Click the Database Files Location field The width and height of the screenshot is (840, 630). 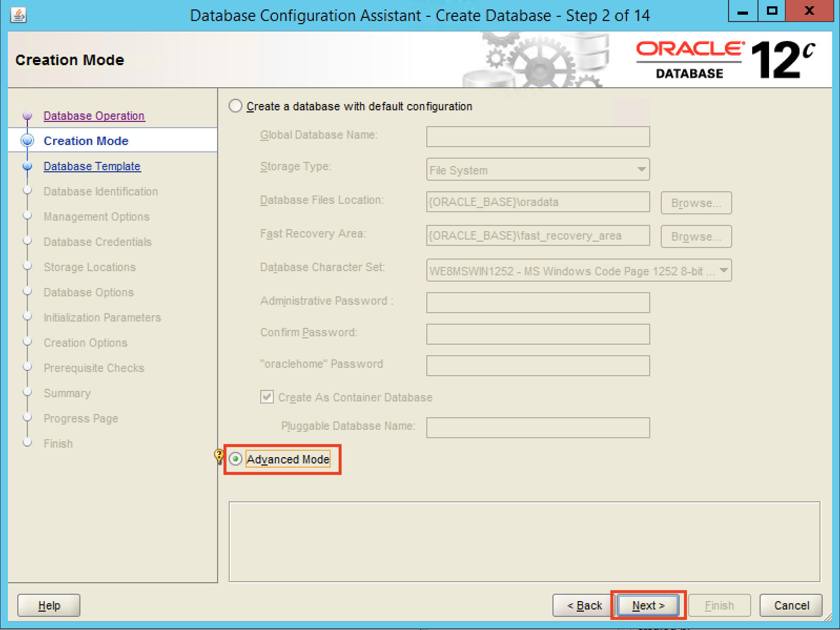538,202
